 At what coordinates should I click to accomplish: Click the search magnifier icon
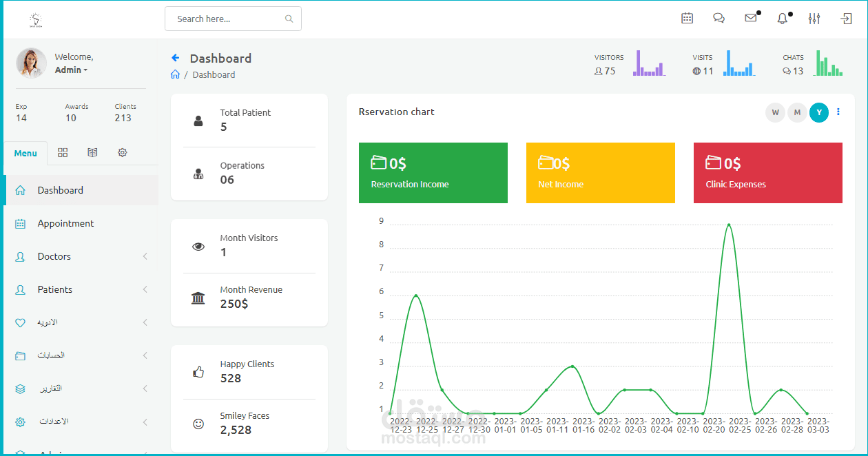click(x=289, y=19)
